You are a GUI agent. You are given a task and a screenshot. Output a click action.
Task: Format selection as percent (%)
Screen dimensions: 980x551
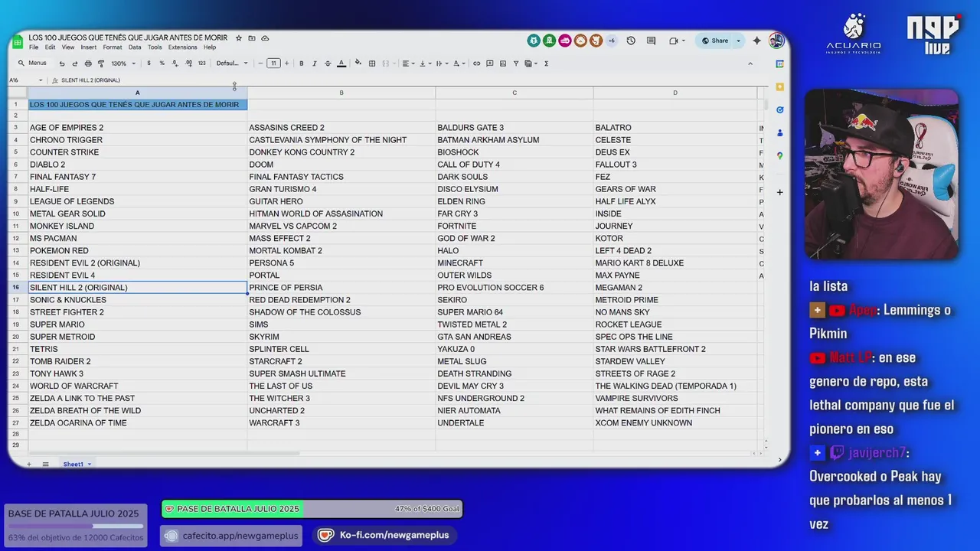pos(162,64)
